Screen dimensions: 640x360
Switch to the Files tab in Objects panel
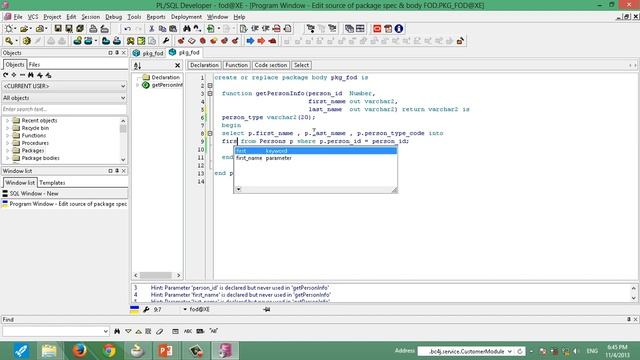click(34, 64)
